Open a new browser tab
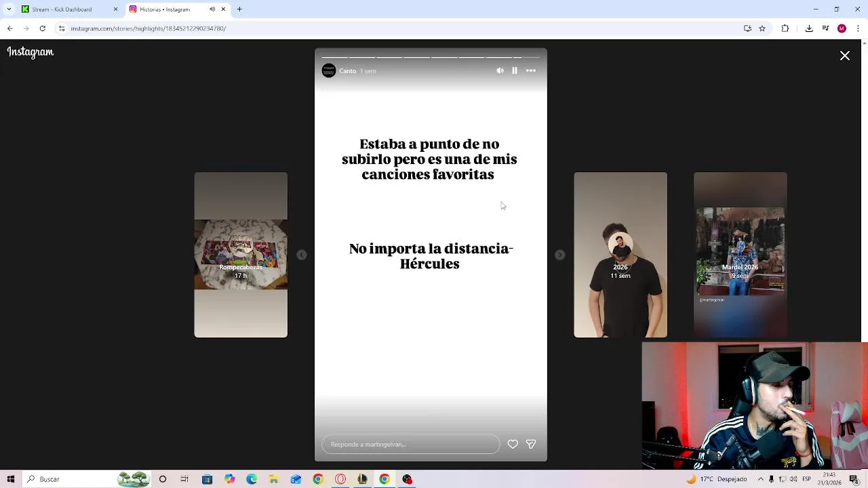The width and height of the screenshot is (868, 488). 239,9
